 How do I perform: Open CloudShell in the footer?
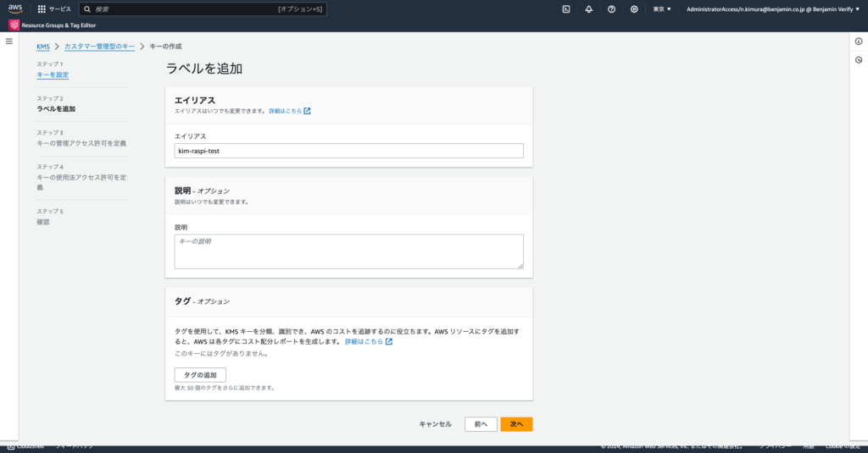coord(25,446)
